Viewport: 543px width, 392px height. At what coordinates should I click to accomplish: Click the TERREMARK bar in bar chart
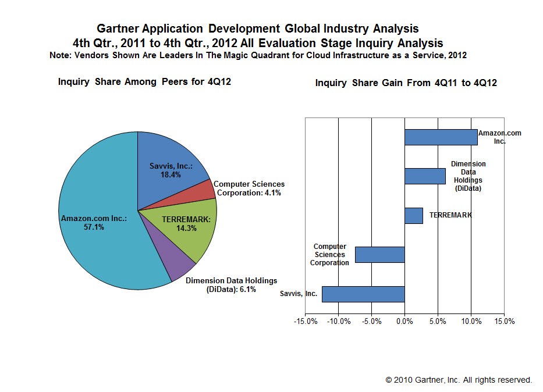(x=413, y=216)
